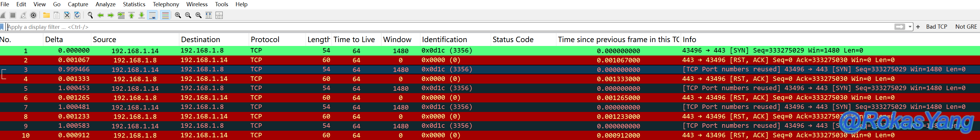Image resolution: width=980 pixels, height=140 pixels.
Task: Toggle packet list colorization
Action: pos(165,15)
